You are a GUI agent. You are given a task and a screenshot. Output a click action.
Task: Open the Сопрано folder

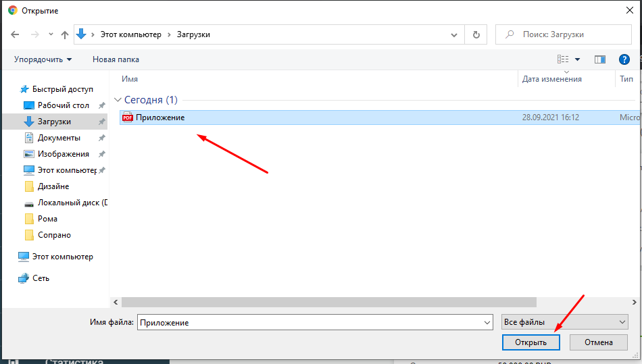(54, 235)
